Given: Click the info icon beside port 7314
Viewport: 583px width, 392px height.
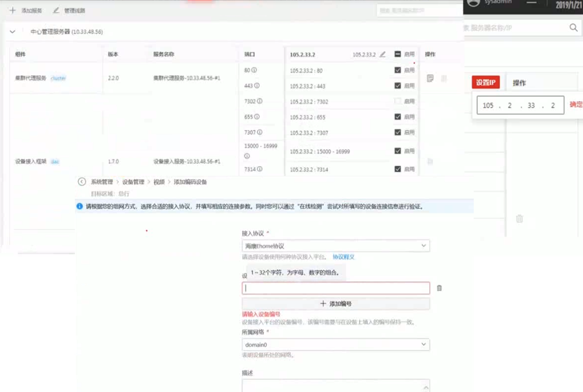Looking at the screenshot, I should point(260,169).
